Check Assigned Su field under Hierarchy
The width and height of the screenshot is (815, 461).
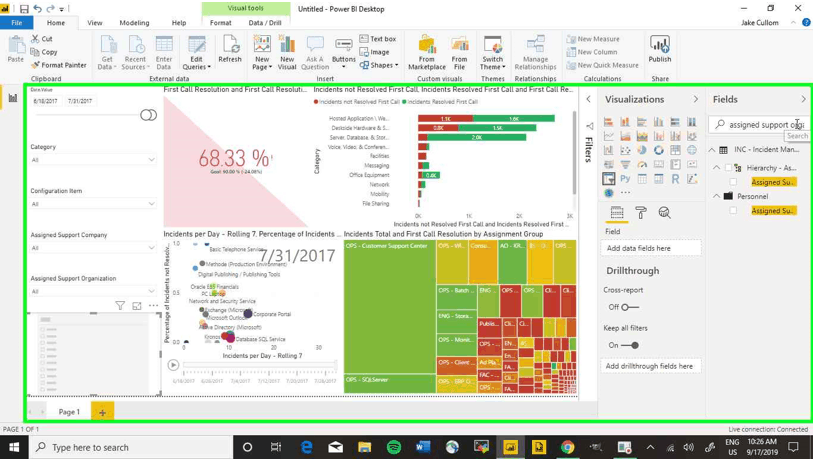tap(733, 182)
